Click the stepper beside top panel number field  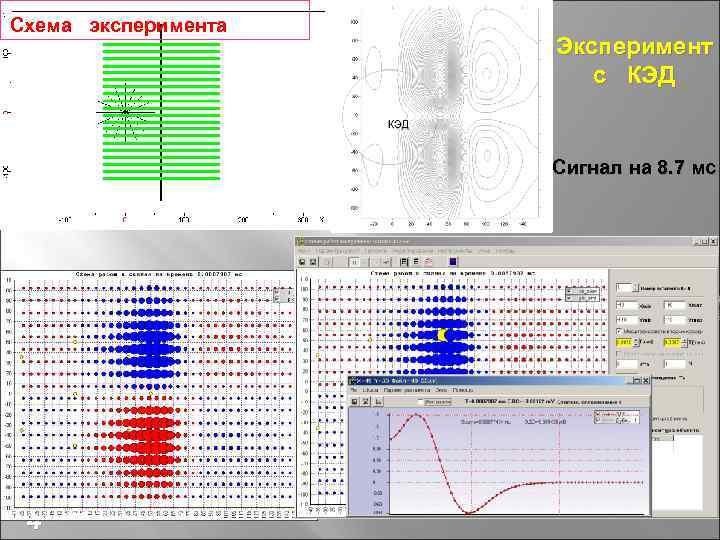[x=636, y=288]
